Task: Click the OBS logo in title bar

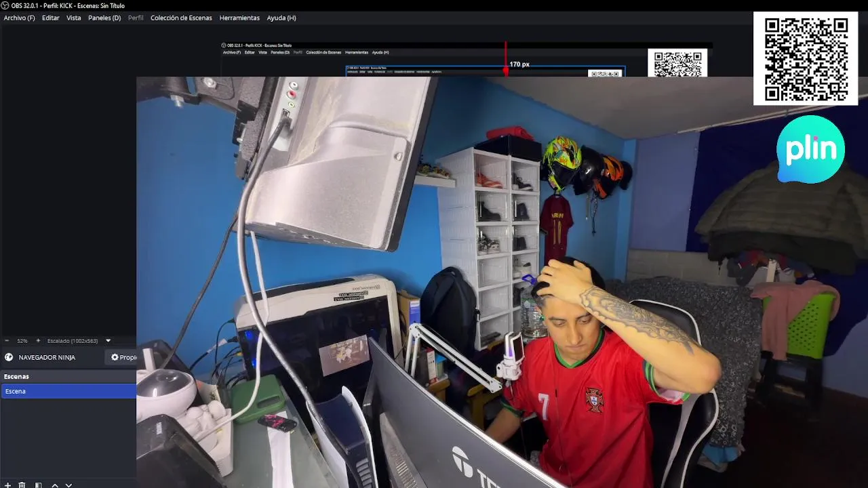Action: point(5,5)
